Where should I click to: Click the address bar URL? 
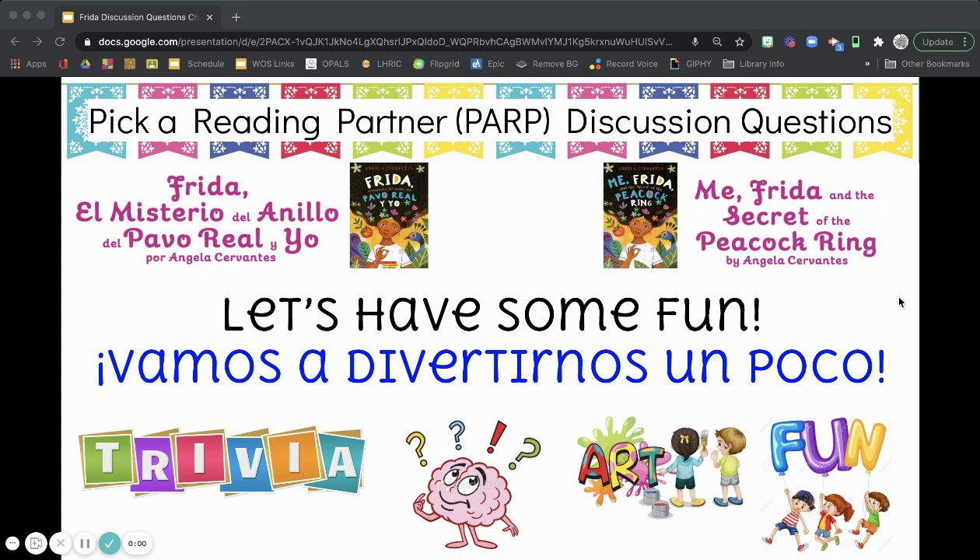[x=385, y=42]
